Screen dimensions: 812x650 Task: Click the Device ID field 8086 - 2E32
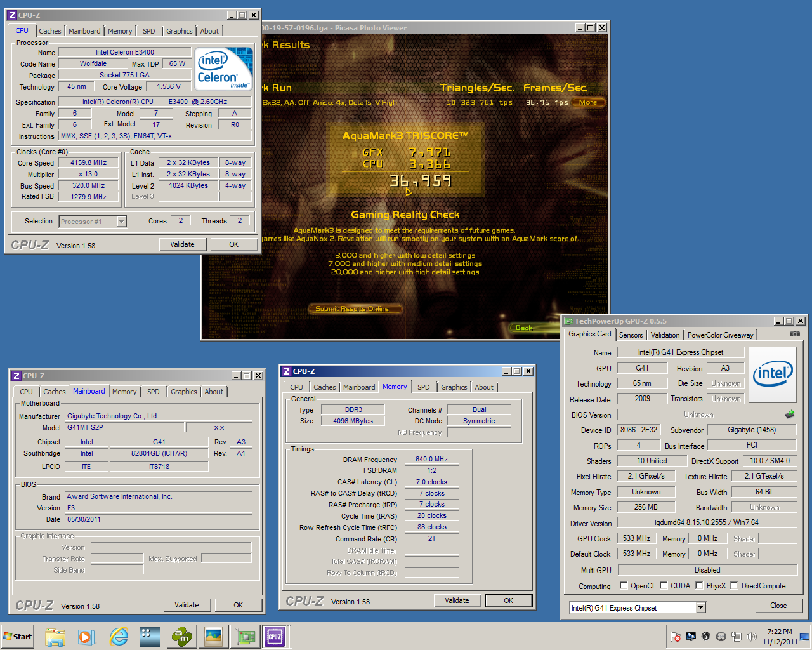pyautogui.click(x=639, y=430)
